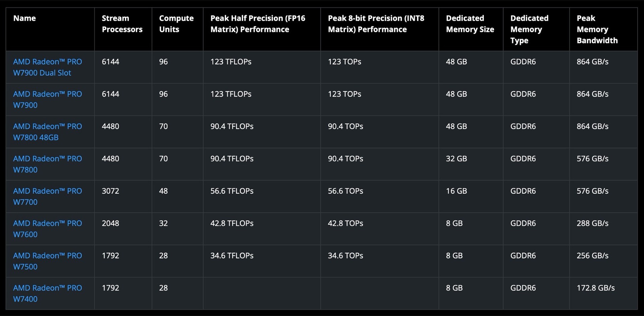The width and height of the screenshot is (644, 316).
Task: Open the AMD Radeon PRO W7700 link
Action: [47, 196]
